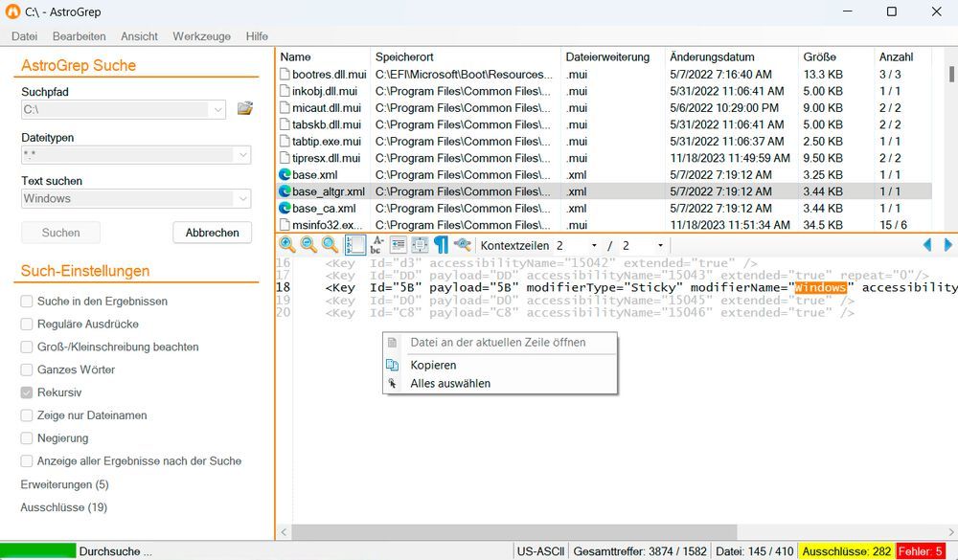Enable the Reguläre Ausdrücke checkbox
958x560 pixels.
pyautogui.click(x=28, y=323)
